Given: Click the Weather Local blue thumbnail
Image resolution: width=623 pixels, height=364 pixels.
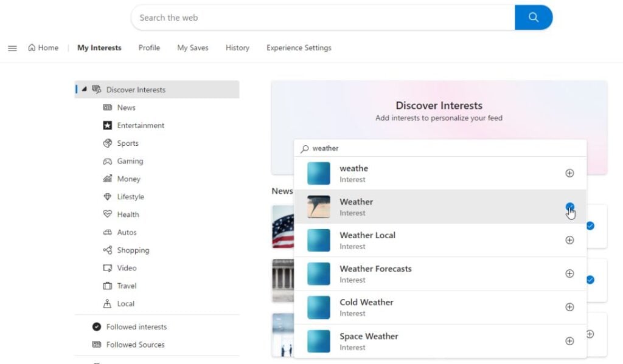Looking at the screenshot, I should coord(319,240).
